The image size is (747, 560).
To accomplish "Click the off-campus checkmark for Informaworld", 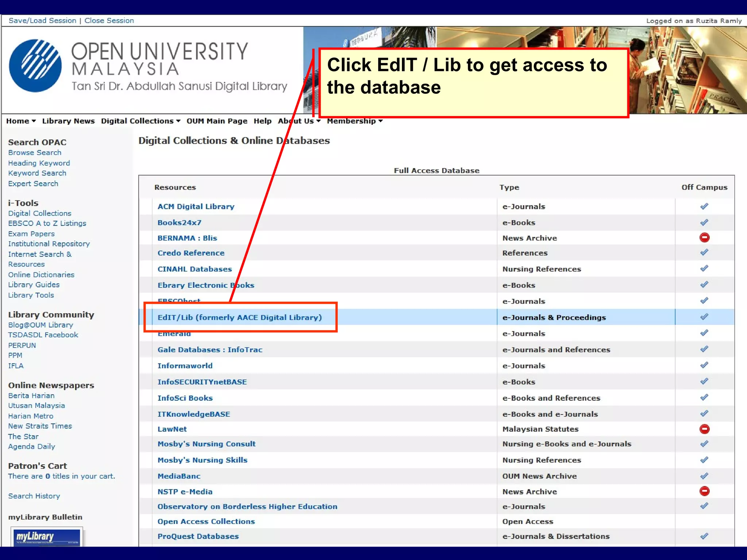I will coord(704,365).
